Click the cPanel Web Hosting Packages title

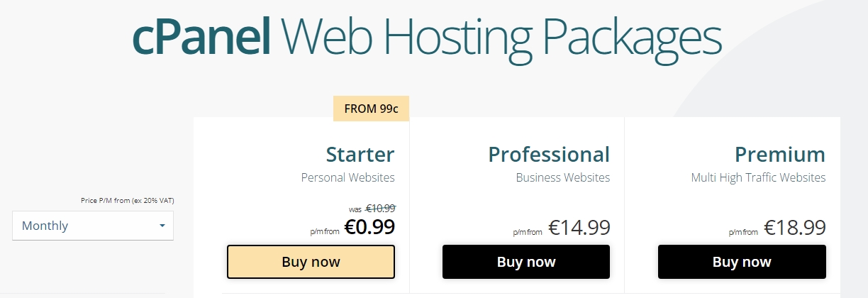427,38
